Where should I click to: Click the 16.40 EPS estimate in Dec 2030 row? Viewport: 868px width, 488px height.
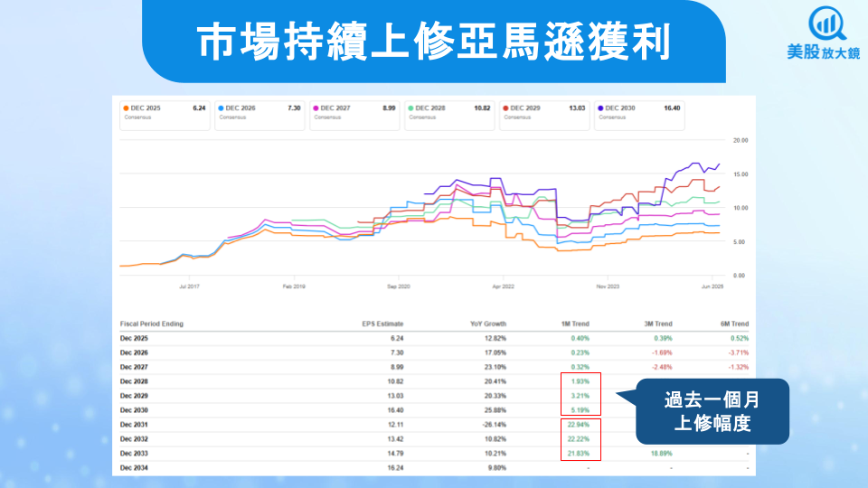pyautogui.click(x=395, y=410)
